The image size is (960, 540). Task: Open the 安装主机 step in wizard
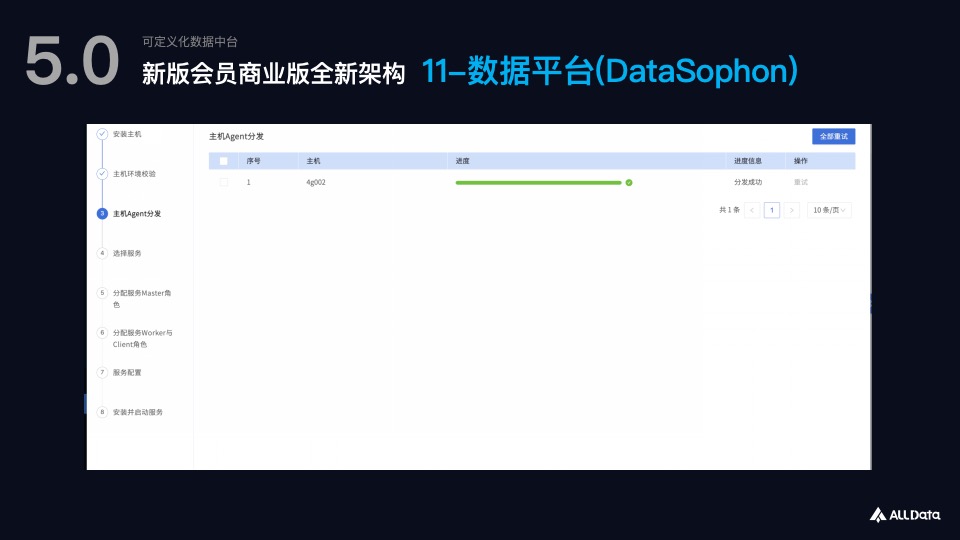tap(127, 134)
